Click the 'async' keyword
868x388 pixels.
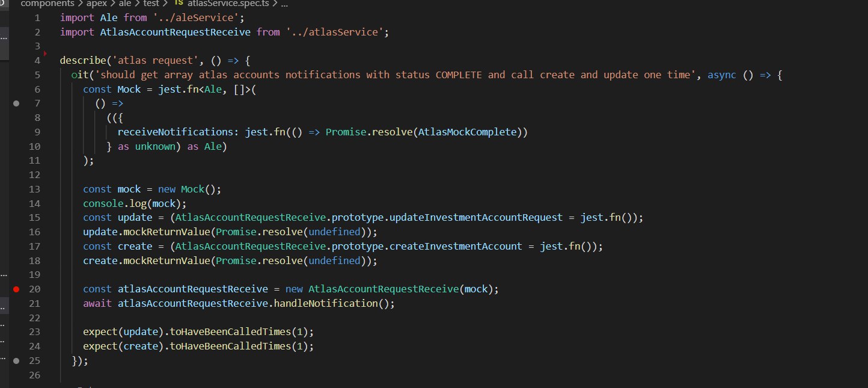pyautogui.click(x=722, y=75)
